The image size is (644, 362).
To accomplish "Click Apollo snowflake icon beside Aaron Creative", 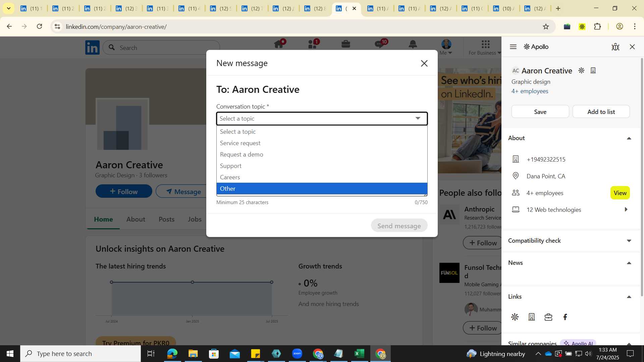I will pyautogui.click(x=581, y=70).
